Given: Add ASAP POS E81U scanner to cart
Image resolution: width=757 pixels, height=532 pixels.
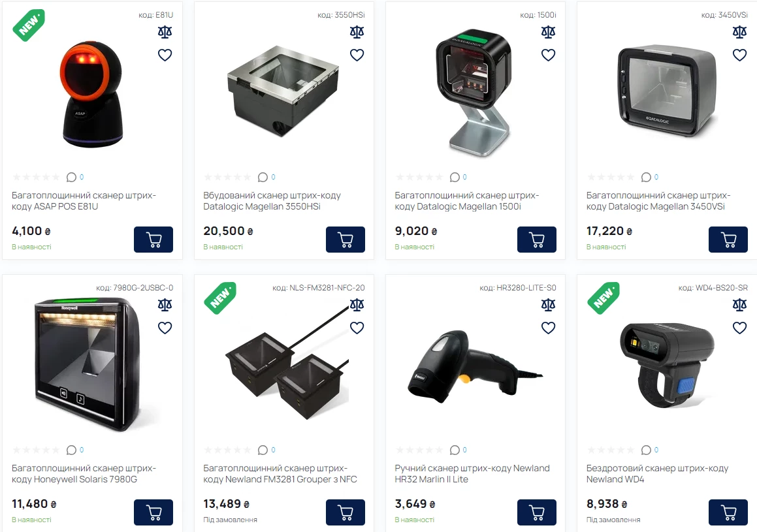Looking at the screenshot, I should coord(153,239).
